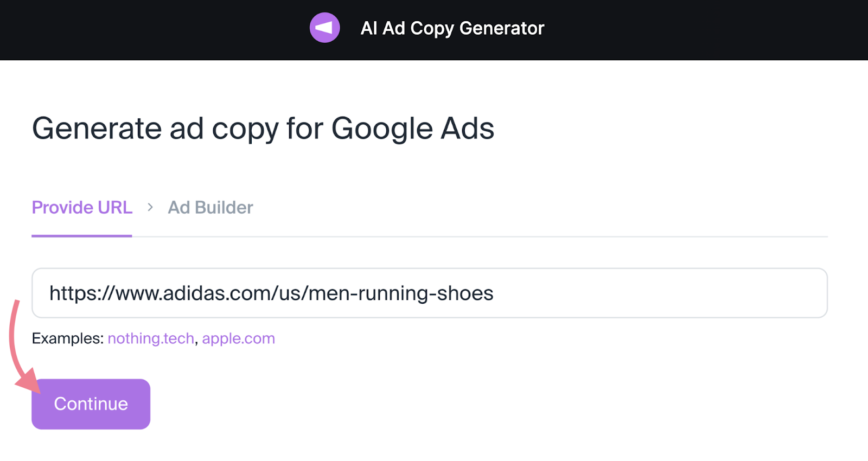Click Generate ad copy for Google Ads heading
The width and height of the screenshot is (868, 461).
point(263,129)
